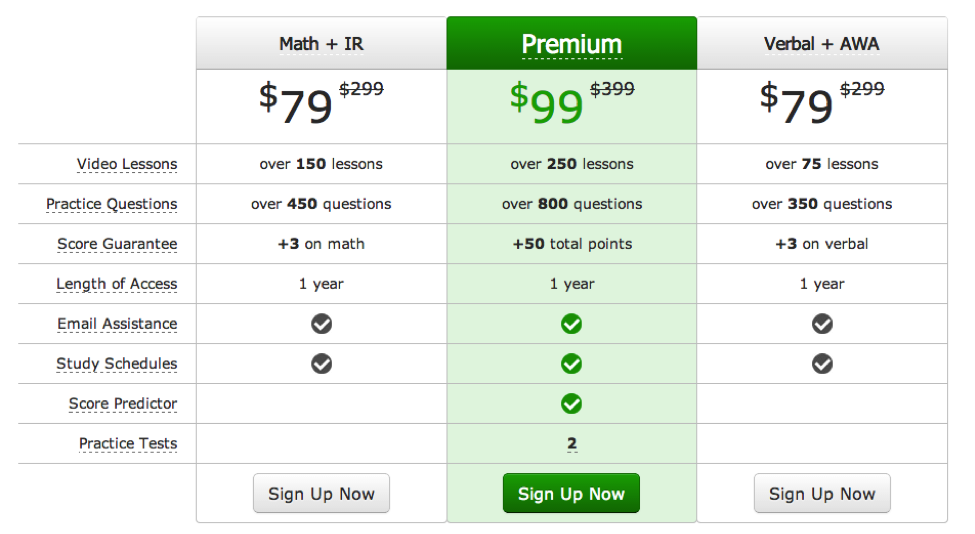The image size is (975, 534).
Task: Click Email Assistance checkmark in Math + IR column
Action: coord(321,324)
